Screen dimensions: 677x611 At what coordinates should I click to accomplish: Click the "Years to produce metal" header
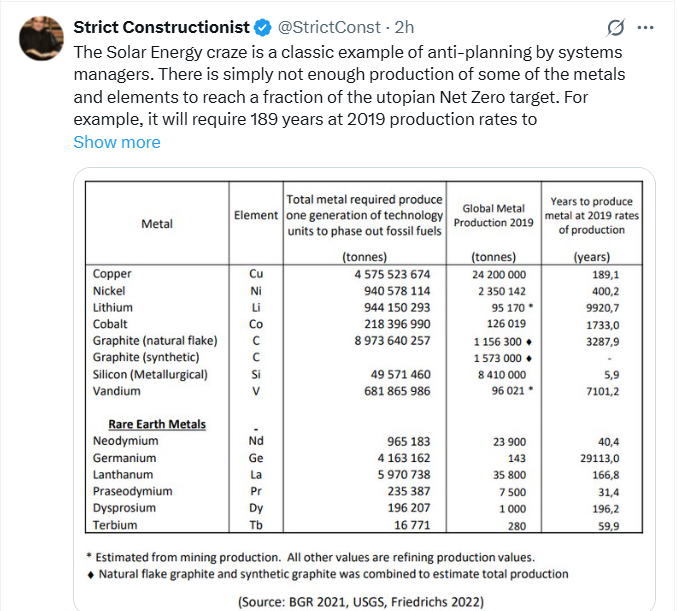tap(592, 215)
